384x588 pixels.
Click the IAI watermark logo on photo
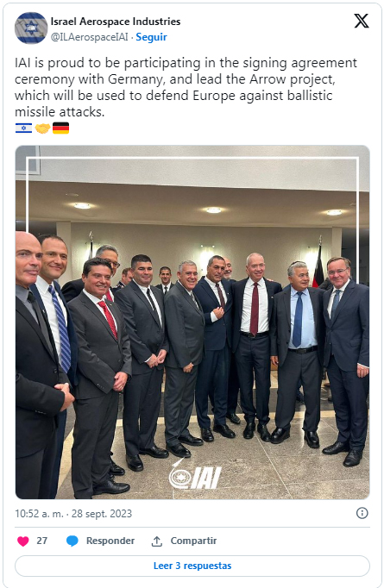194,475
